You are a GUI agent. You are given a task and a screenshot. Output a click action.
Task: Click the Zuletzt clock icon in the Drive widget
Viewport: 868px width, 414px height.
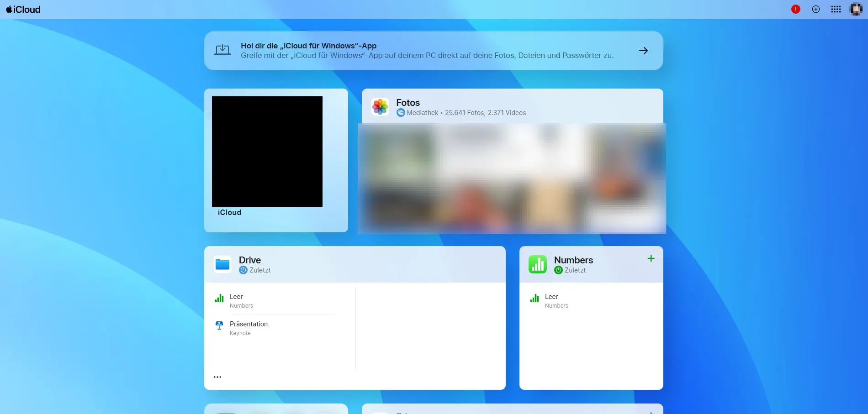click(243, 270)
